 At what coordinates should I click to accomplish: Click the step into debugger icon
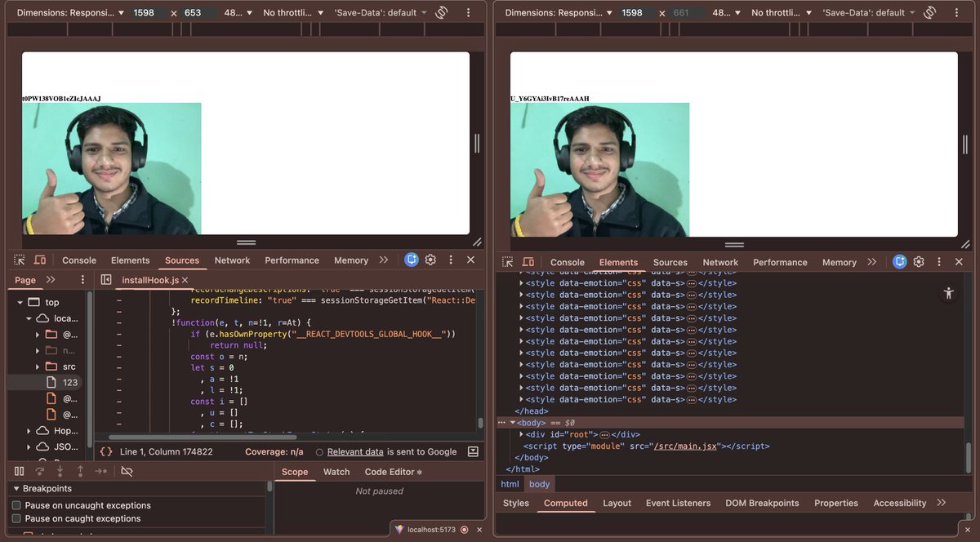60,472
